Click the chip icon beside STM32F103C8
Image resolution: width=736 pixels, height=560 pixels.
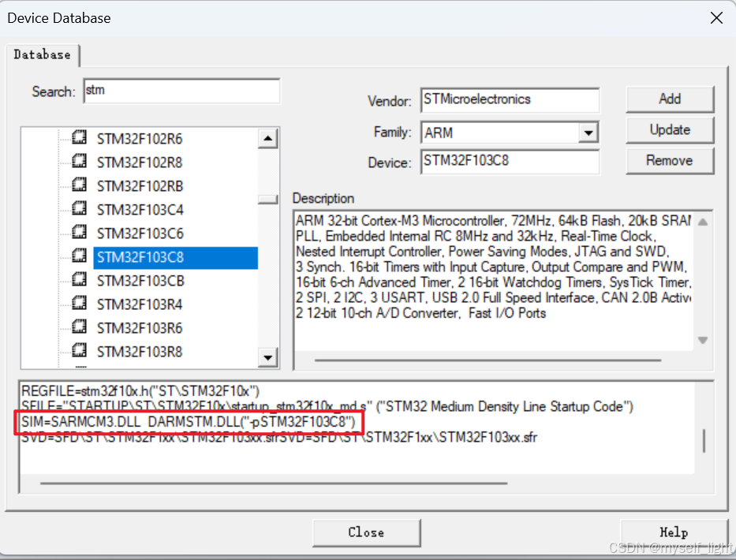pyautogui.click(x=80, y=256)
